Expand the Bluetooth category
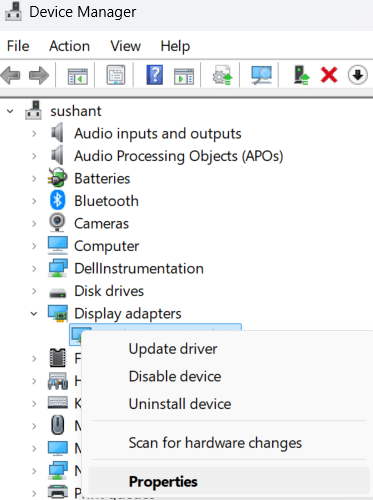Viewport: 373px width, 500px height. (34, 201)
